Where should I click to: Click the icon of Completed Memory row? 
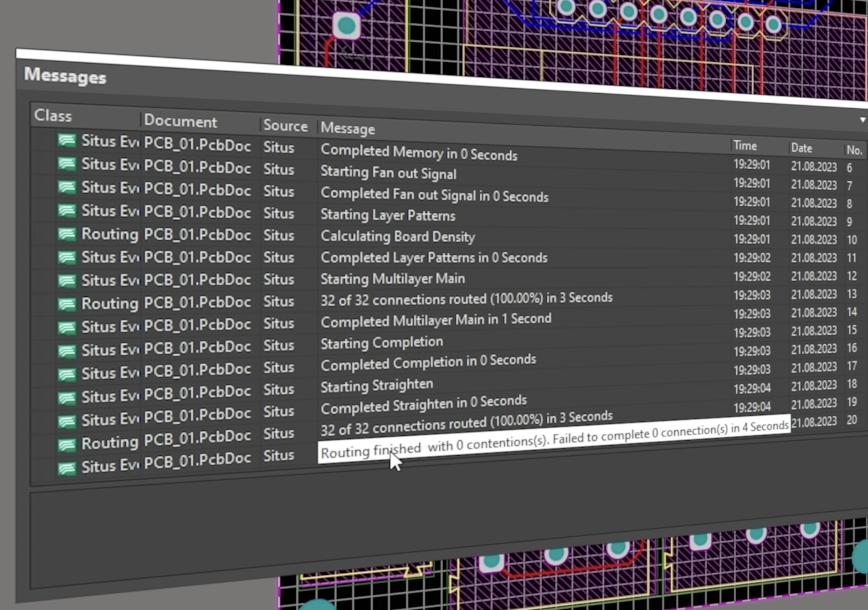tap(67, 141)
